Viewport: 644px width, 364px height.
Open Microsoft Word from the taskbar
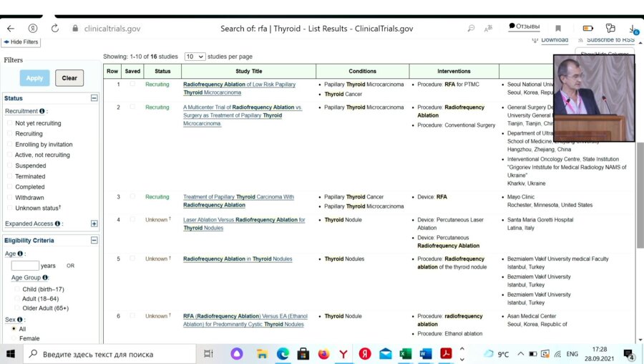click(426, 354)
